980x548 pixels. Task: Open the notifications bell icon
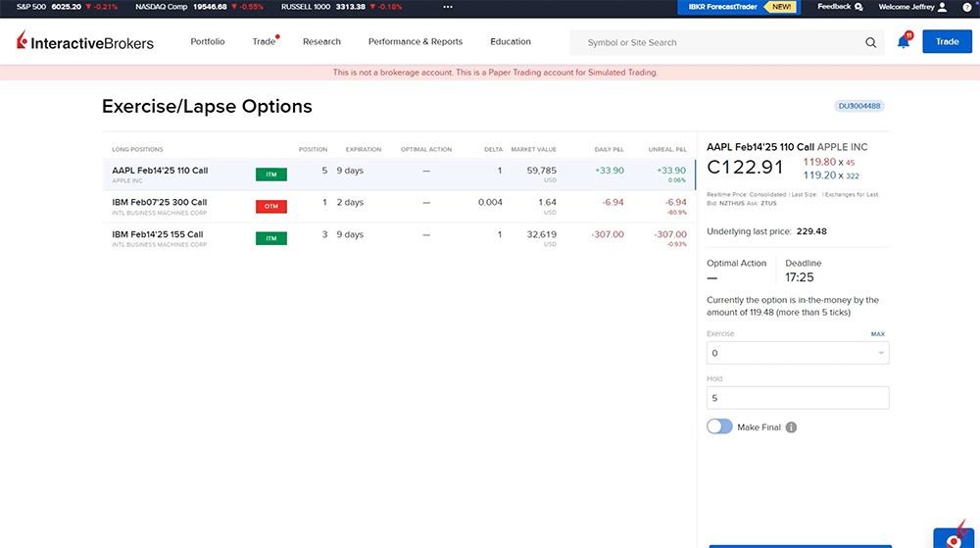[x=904, y=42]
